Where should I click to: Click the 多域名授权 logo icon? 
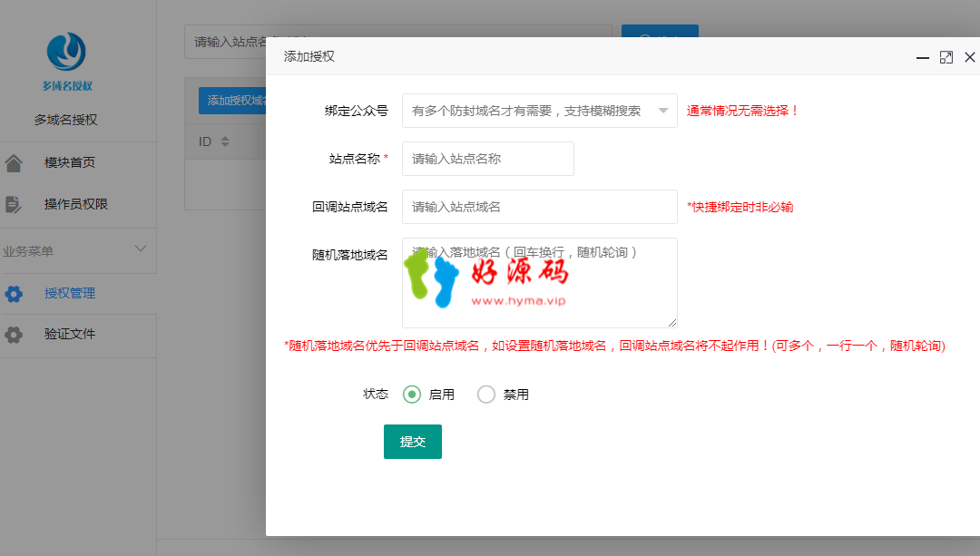67,61
